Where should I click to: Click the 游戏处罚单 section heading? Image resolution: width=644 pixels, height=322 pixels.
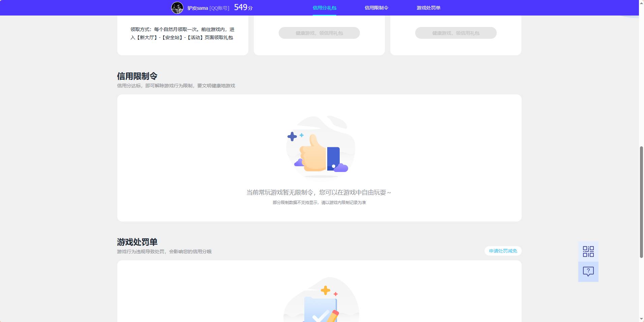point(137,242)
